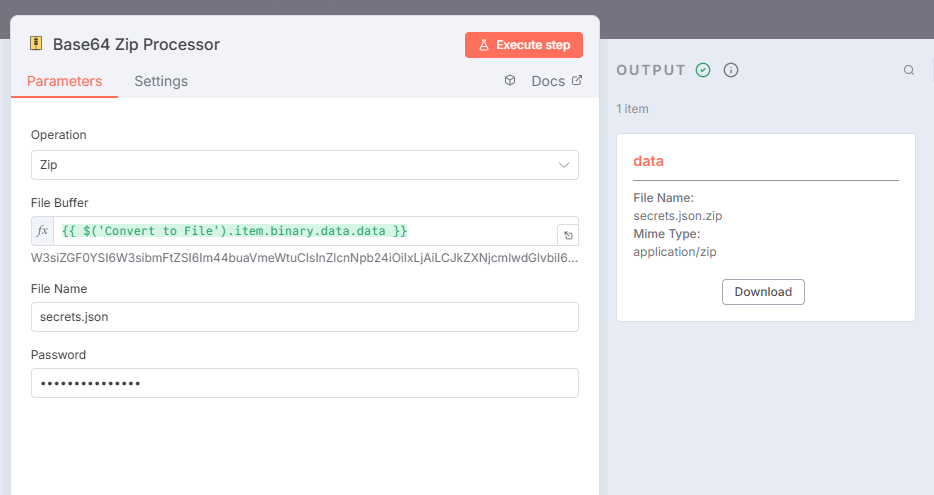Click the '1 item' count text
The height and width of the screenshot is (495, 934).
[632, 109]
